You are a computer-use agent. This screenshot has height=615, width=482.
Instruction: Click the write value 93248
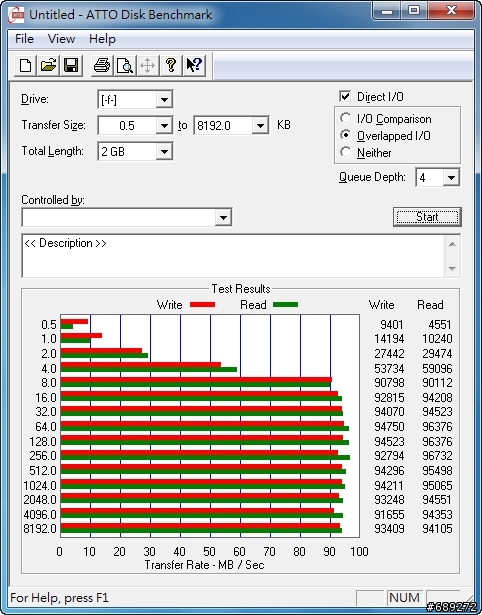389,500
